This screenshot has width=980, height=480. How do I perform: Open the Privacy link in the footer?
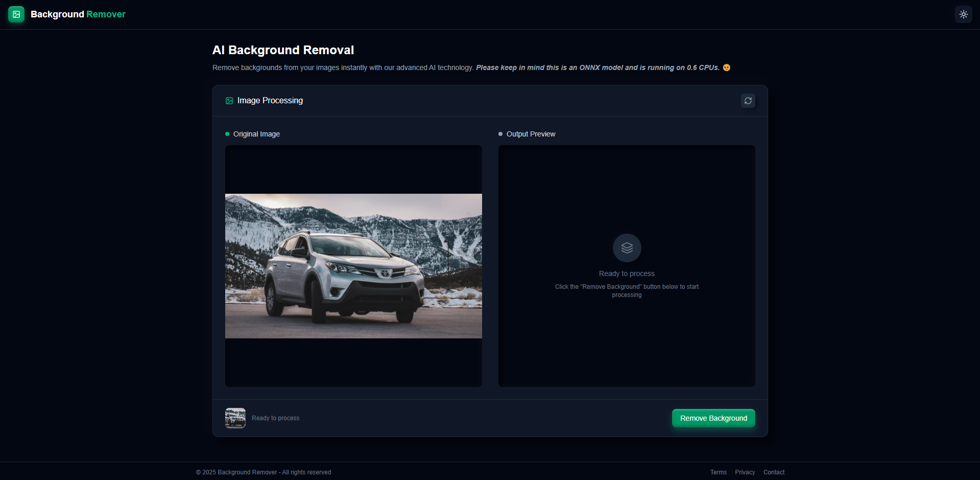pos(745,472)
